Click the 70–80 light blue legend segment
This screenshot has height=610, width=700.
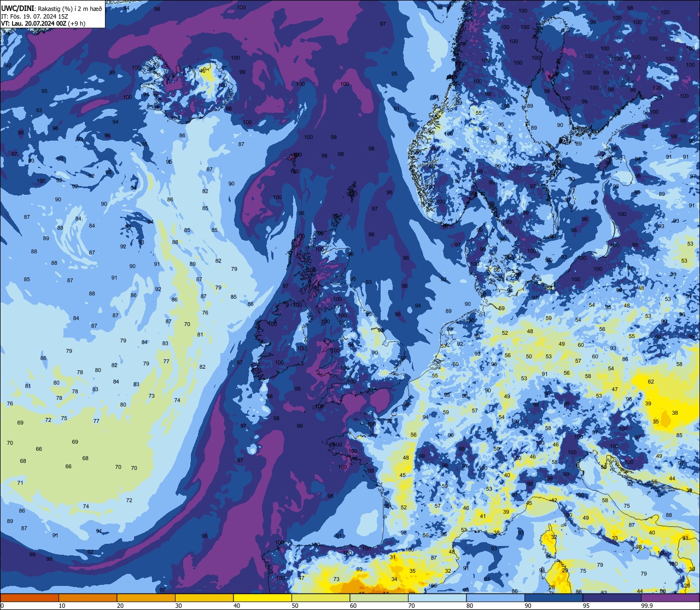(x=437, y=598)
